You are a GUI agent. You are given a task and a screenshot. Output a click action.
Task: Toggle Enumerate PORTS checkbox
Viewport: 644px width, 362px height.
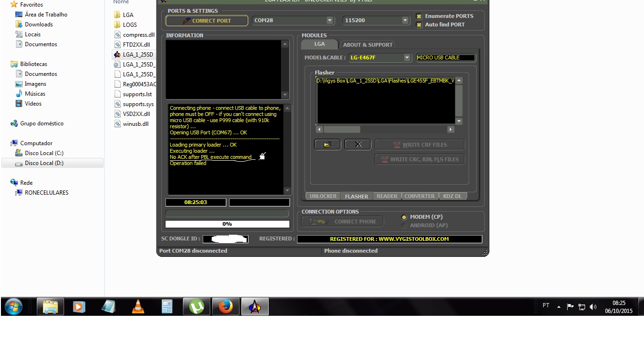tap(419, 16)
